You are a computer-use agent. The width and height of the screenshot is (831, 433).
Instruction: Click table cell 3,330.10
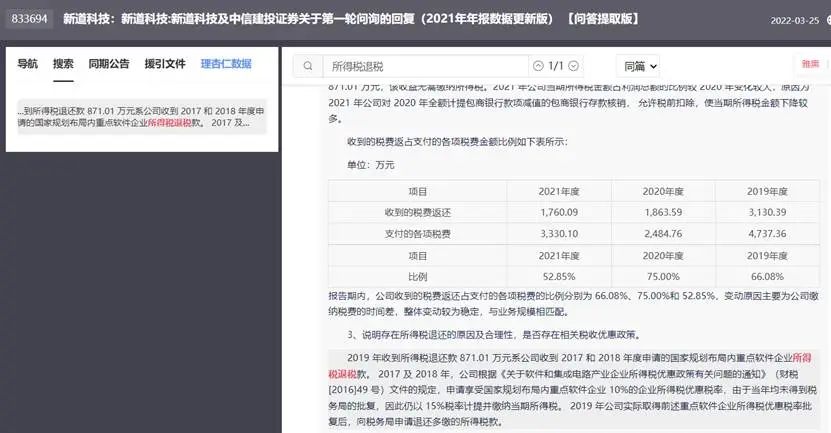pyautogui.click(x=559, y=234)
